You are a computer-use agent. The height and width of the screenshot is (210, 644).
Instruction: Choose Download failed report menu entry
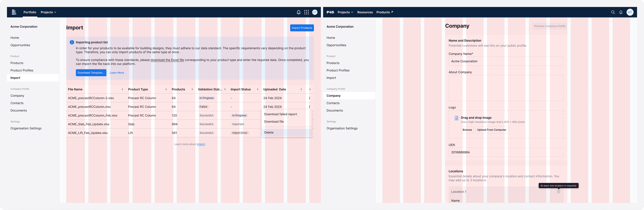pyautogui.click(x=281, y=114)
